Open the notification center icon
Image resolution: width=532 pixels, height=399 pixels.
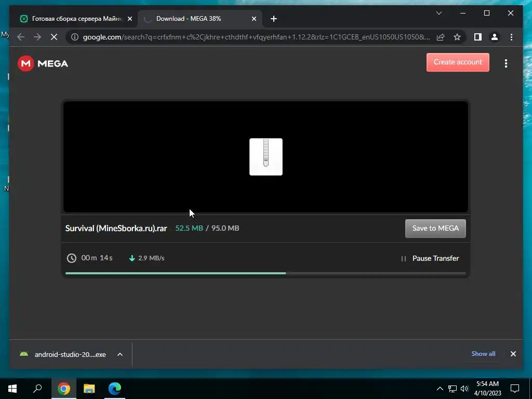pos(515,389)
